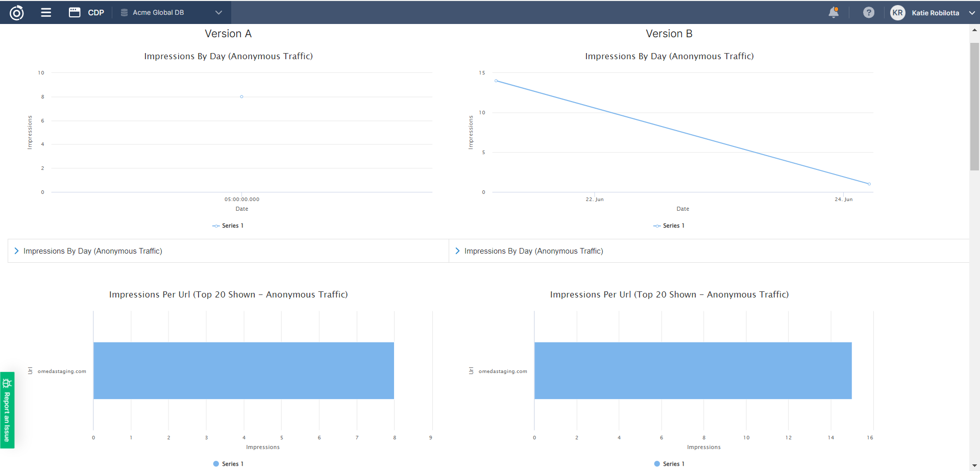Image resolution: width=980 pixels, height=471 pixels.
Task: Open the Acme Global DB dropdown
Action: click(218, 13)
